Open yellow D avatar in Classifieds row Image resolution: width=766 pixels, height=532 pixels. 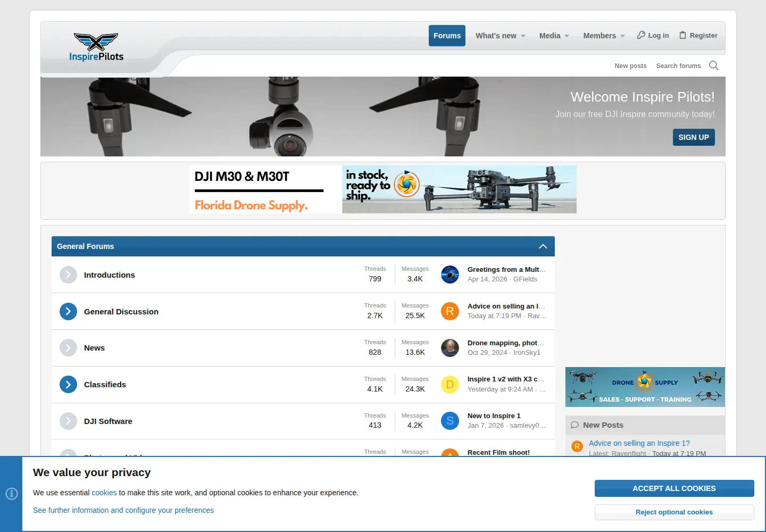tap(450, 385)
